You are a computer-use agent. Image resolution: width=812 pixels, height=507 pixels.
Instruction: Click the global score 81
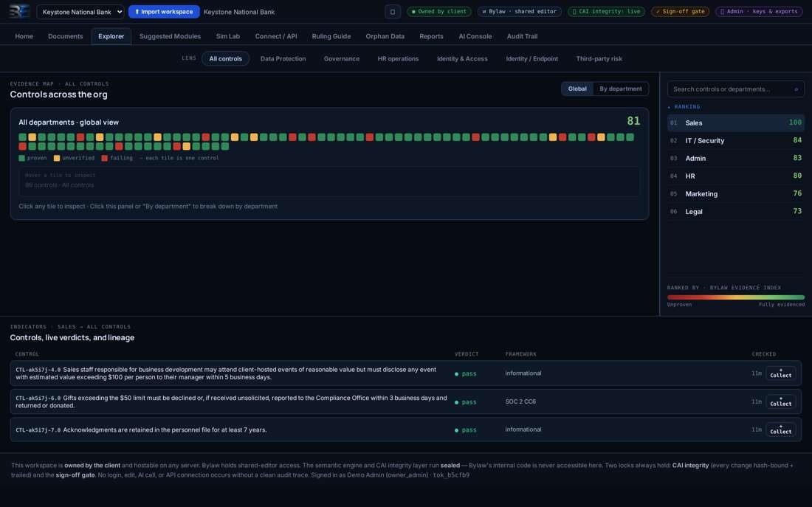click(633, 121)
